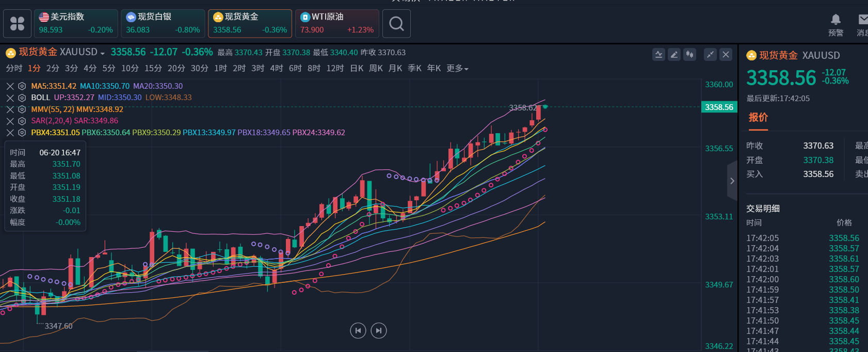Switch to 季K timeframe

click(414, 68)
